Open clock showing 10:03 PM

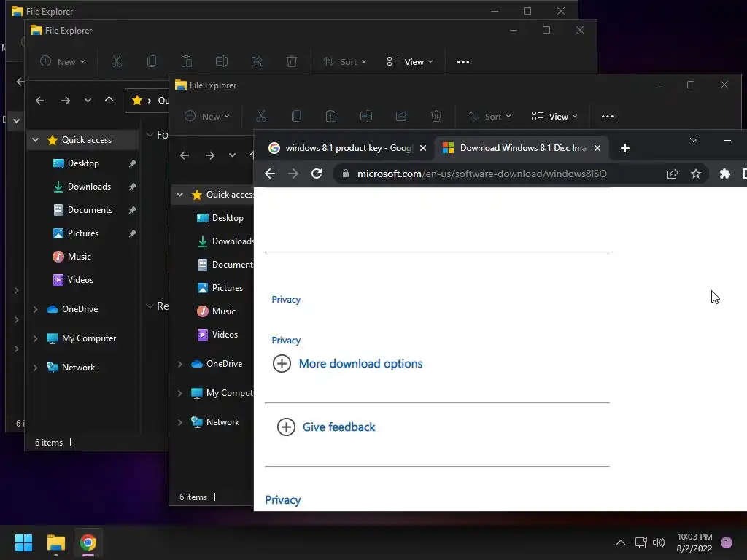tap(694, 542)
